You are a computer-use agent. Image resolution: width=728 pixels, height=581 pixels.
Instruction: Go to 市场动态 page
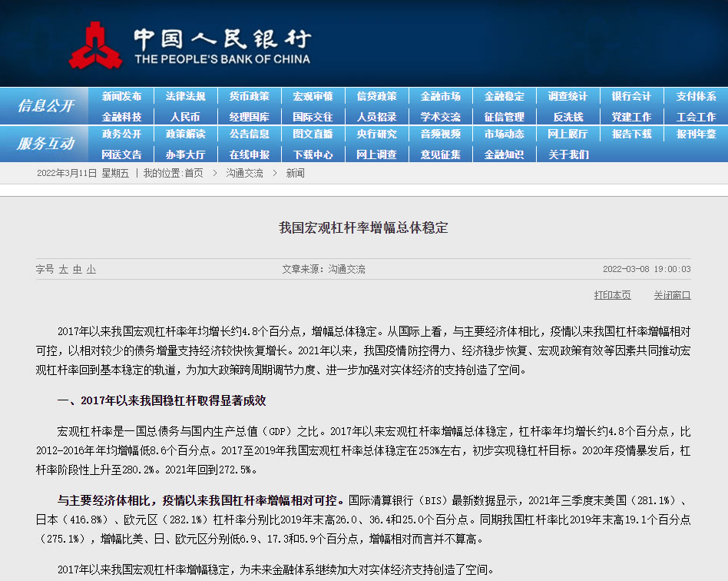coord(505,134)
